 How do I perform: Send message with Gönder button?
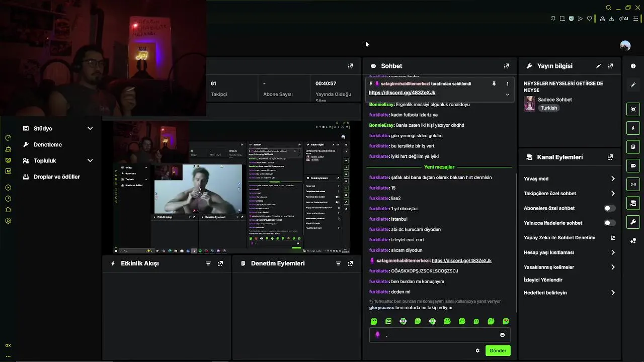(x=498, y=350)
